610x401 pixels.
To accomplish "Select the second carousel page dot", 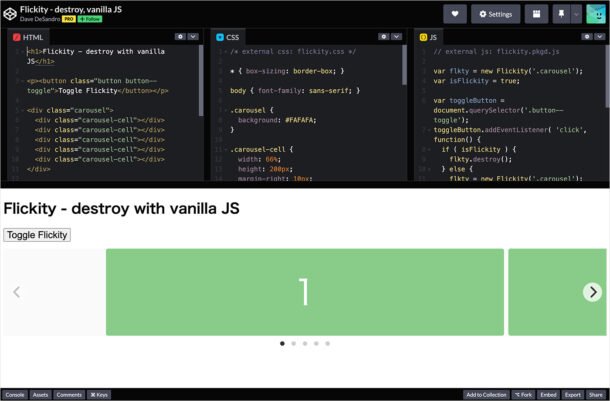I will [x=294, y=343].
